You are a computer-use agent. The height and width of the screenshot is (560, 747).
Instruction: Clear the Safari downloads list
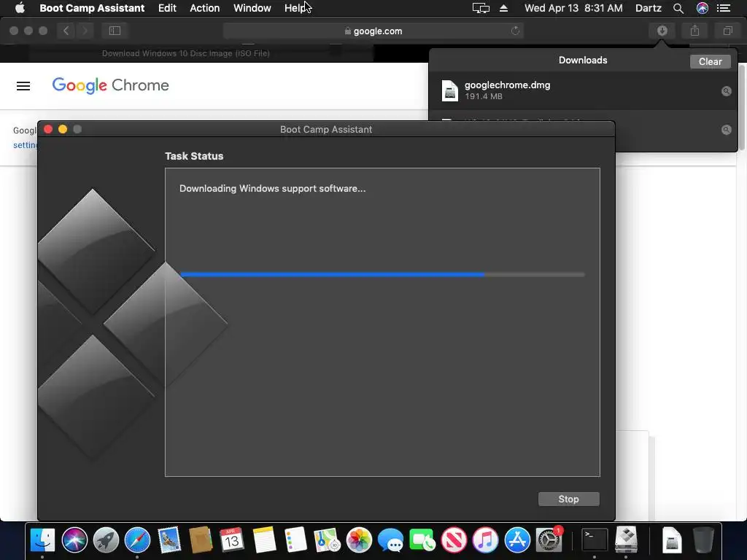(x=710, y=61)
